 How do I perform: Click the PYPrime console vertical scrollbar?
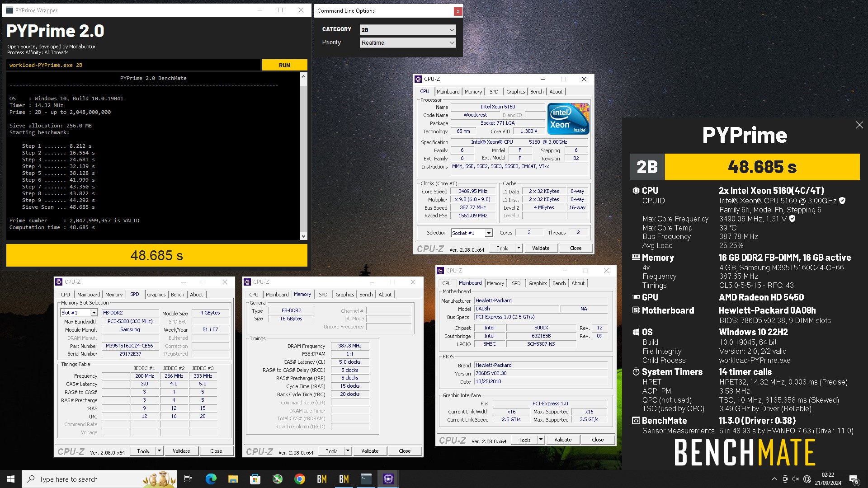[303, 156]
